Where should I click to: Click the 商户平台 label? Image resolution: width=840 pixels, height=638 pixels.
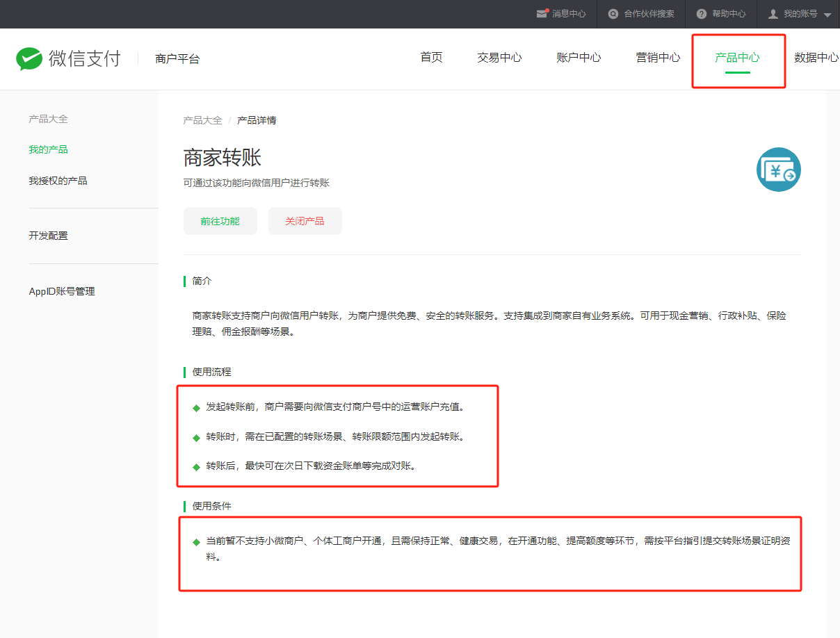point(177,59)
